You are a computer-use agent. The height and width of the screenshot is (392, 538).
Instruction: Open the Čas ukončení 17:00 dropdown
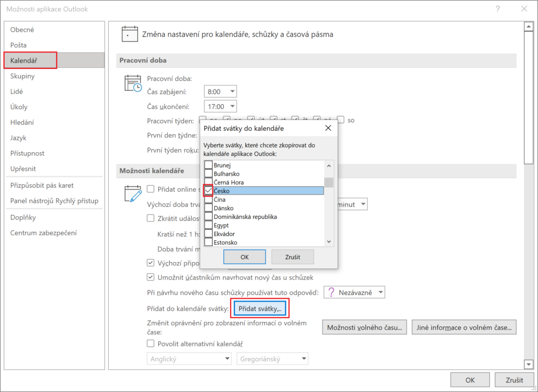point(220,107)
